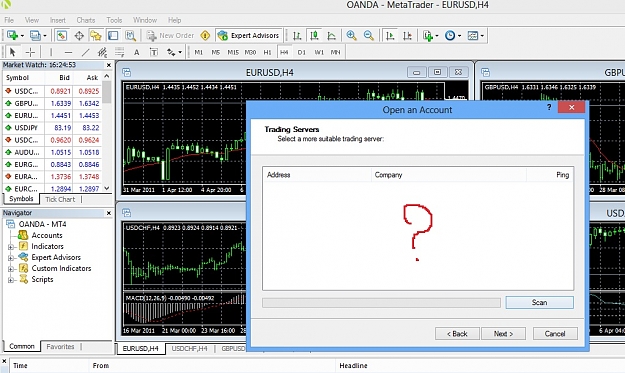Screen dimensions: 625x373
Task: Toggle the Data Window crosshair-circle icon
Action: (x=79, y=35)
